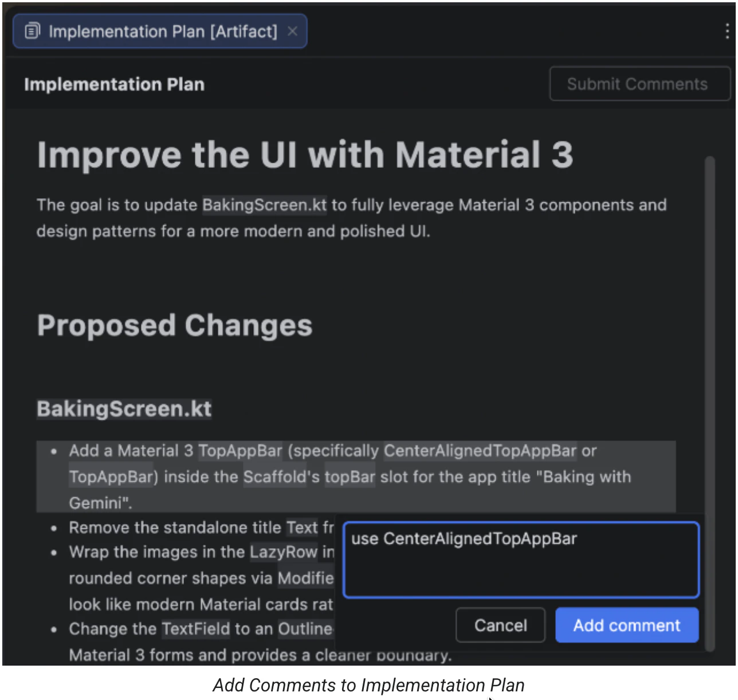738x700 pixels.
Task: Click the highlighted topBar slot reference
Action: tap(350, 477)
